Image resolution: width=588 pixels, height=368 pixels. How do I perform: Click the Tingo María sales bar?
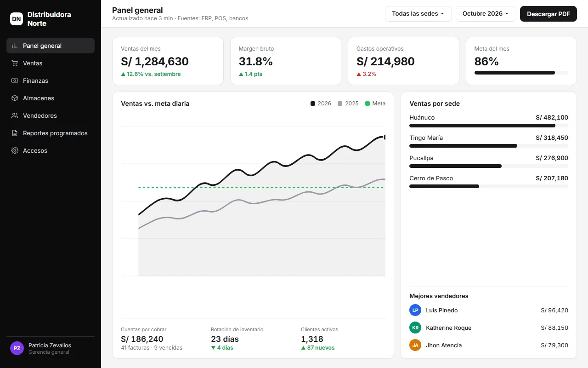(x=489, y=146)
